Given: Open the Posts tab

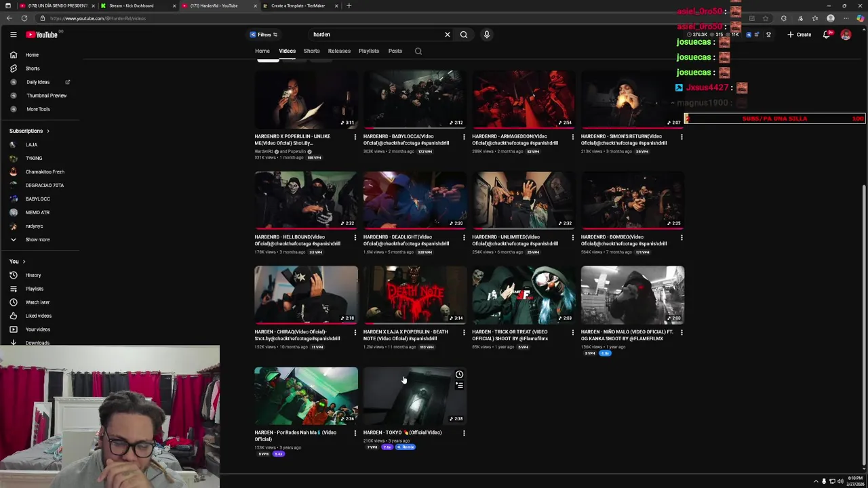Looking at the screenshot, I should click(x=395, y=51).
